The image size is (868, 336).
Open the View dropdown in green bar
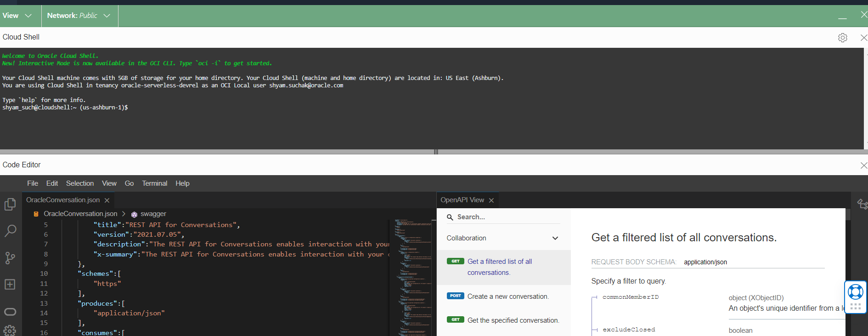click(17, 16)
